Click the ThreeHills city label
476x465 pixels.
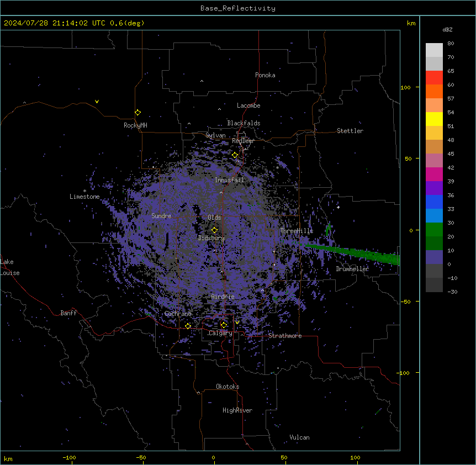[297, 231]
